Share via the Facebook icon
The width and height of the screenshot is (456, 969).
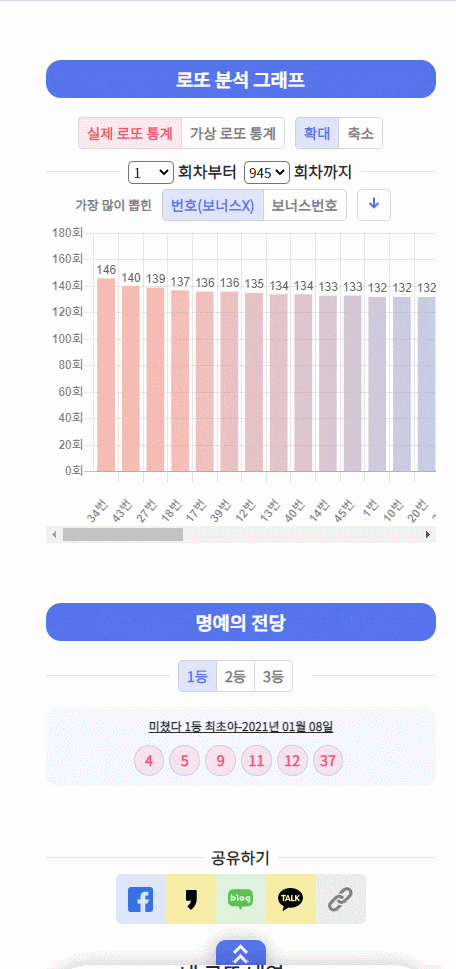click(x=141, y=899)
